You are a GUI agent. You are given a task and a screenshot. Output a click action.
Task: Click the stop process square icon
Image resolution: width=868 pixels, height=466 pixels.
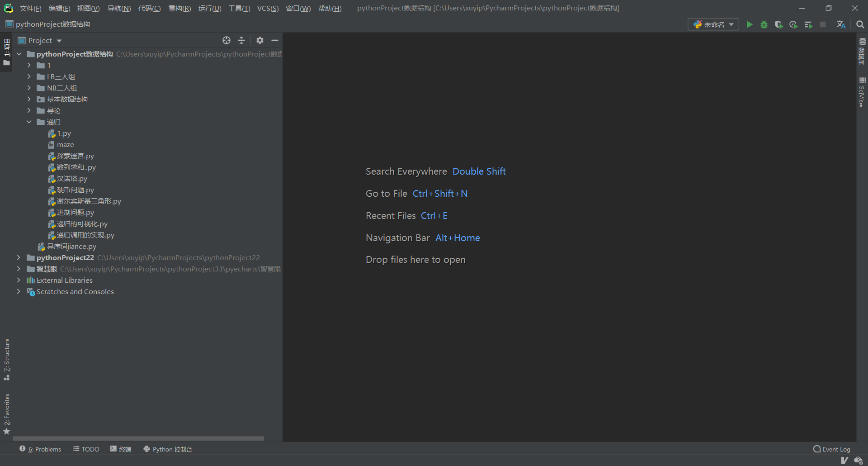pos(823,24)
